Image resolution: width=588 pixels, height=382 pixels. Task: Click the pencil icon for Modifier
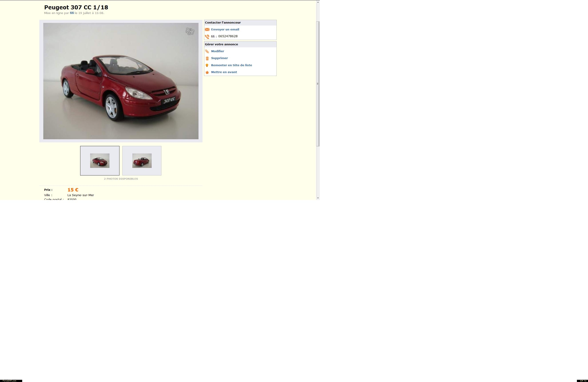207,51
